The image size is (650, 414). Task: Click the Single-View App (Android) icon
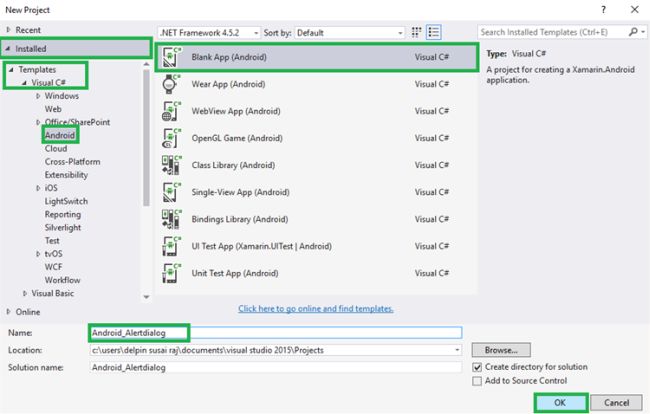tap(171, 192)
